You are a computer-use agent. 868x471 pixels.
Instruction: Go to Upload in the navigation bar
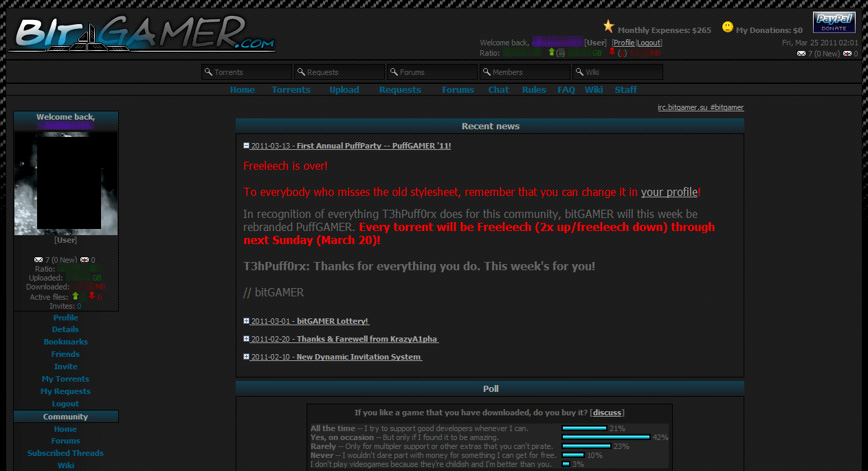(x=344, y=90)
